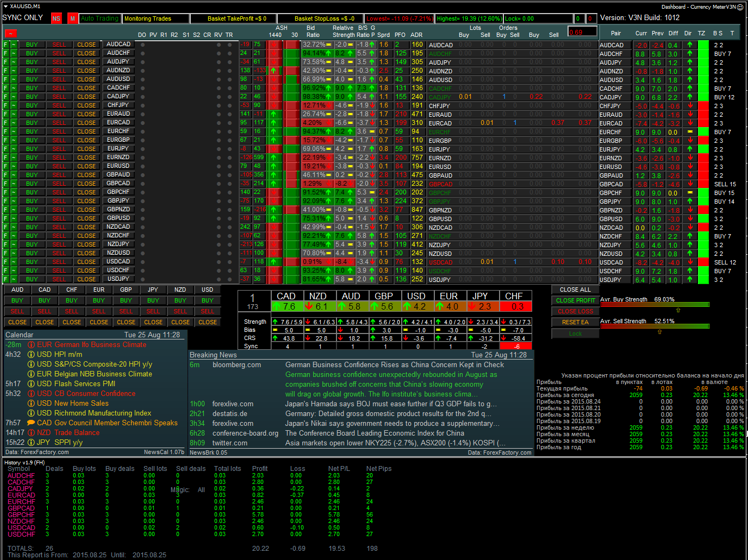
Task: Click the USDCHF symbol label button
Action: [x=119, y=270]
